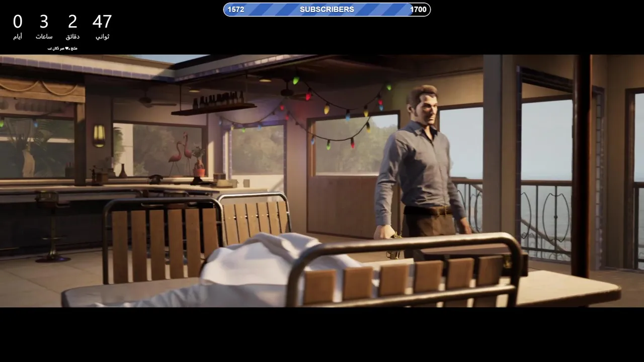644x362 pixels.
Task: Click the SUBSCRIBERS label text
Action: pyautogui.click(x=327, y=10)
